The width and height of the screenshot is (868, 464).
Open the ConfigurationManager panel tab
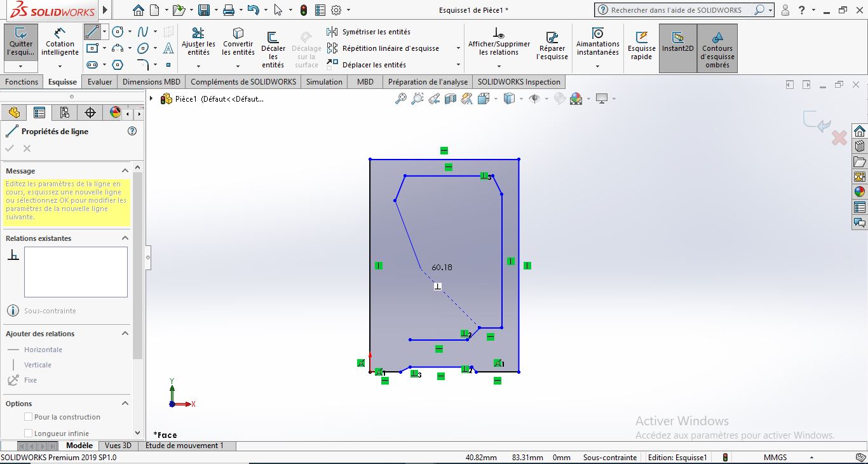coord(64,113)
